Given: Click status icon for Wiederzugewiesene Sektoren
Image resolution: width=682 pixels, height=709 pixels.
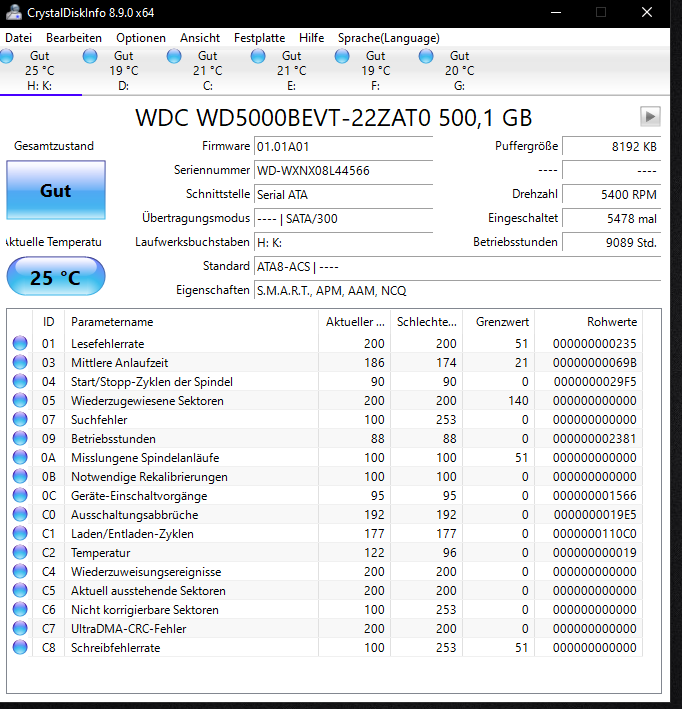Looking at the screenshot, I should (20, 400).
